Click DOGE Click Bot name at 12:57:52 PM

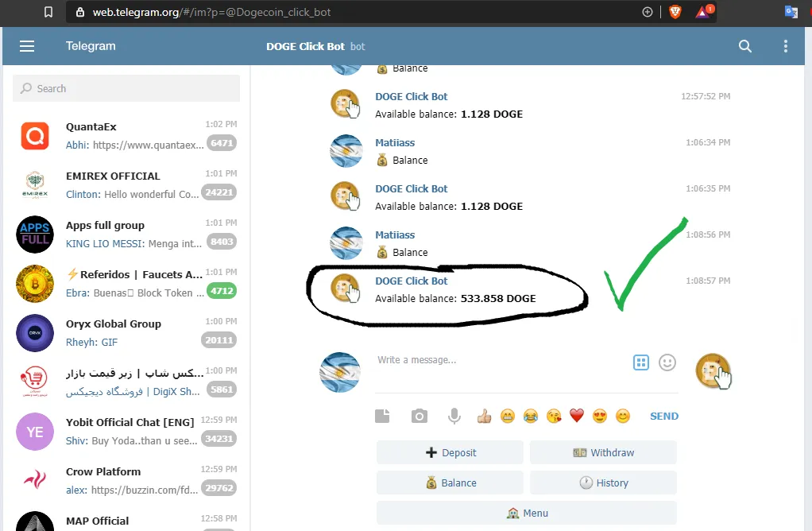click(412, 96)
